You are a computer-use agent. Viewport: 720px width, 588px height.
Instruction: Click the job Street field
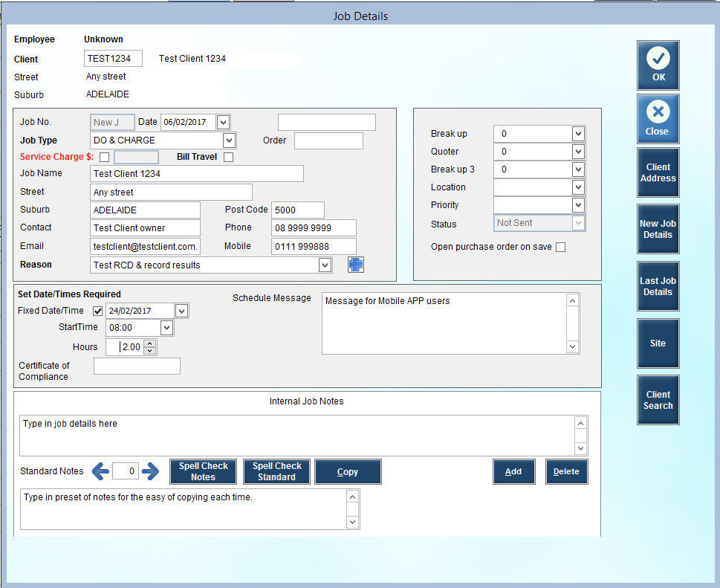tap(171, 192)
